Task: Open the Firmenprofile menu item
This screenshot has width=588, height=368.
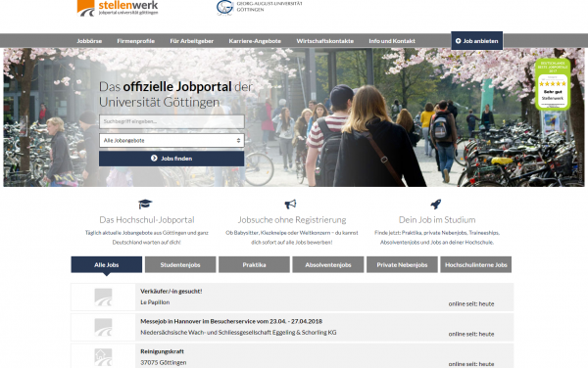Action: pyautogui.click(x=136, y=41)
